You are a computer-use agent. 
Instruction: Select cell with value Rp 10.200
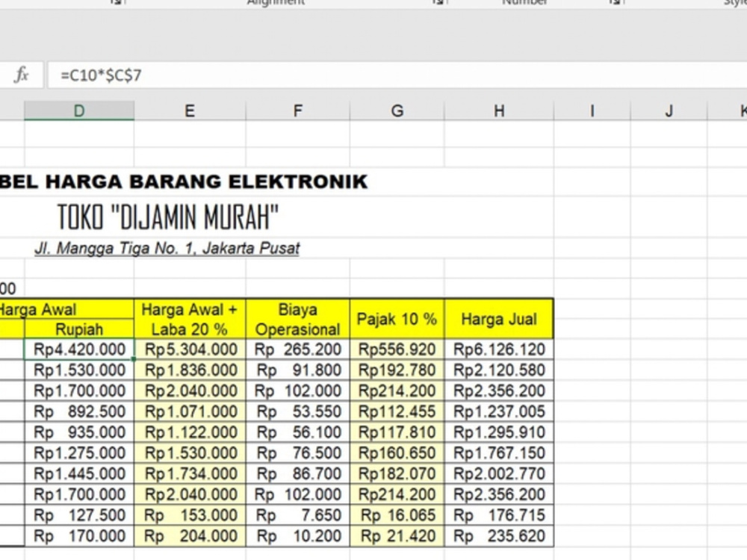tap(298, 536)
